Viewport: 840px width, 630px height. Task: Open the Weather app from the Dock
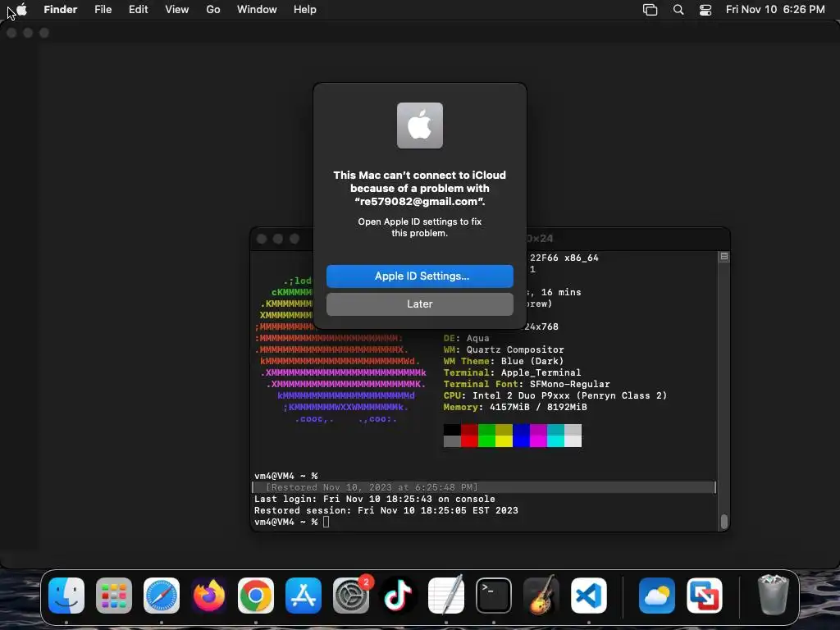(x=657, y=596)
